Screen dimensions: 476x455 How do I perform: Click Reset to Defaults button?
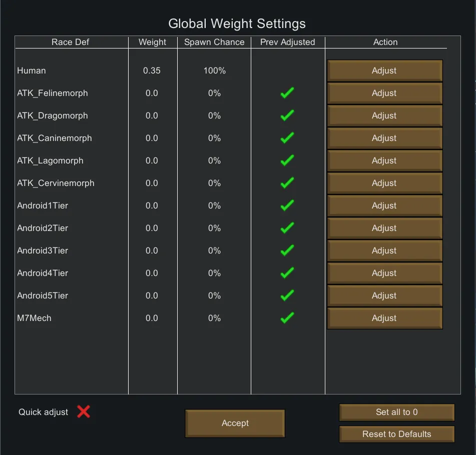[396, 434]
